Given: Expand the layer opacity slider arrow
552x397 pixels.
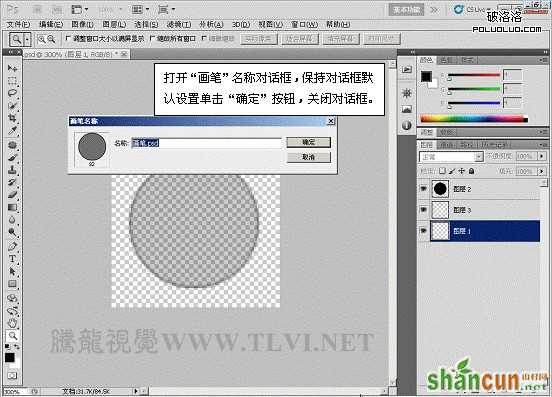Looking at the screenshot, I should 542,156.
